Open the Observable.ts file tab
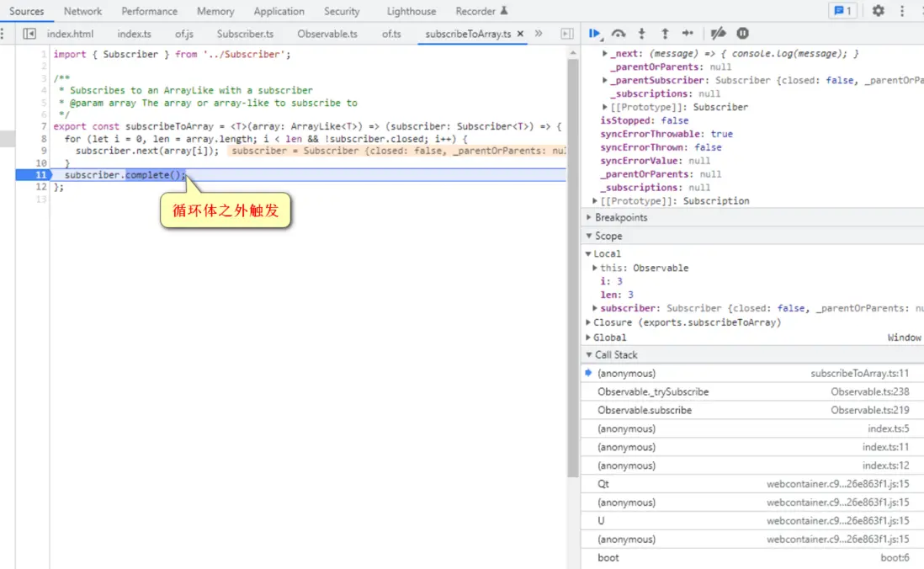924x569 pixels. tap(327, 34)
